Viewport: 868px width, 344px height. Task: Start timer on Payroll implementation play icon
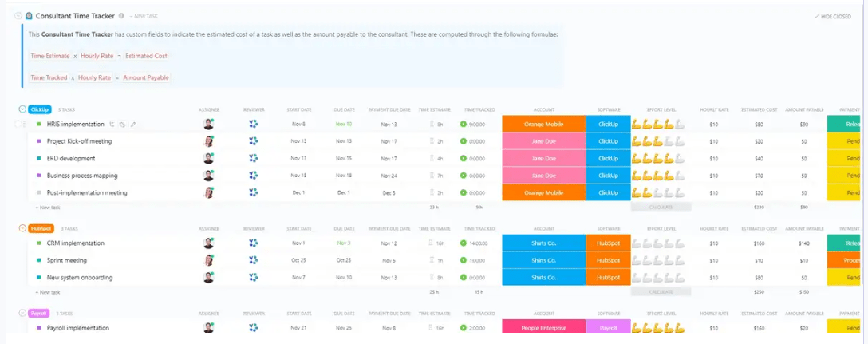click(464, 328)
